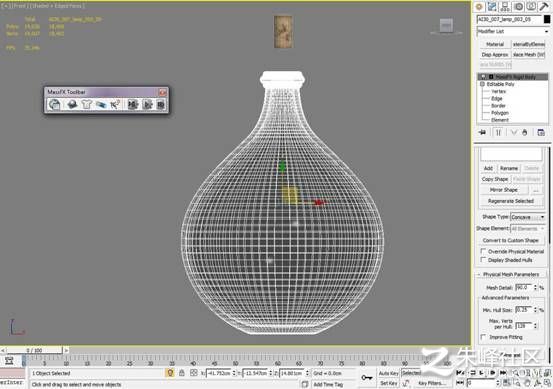The width and height of the screenshot is (553, 389).
Task: Click the rigid body sphere icon in MassFX Toolbar
Action: pyautogui.click(x=72, y=104)
